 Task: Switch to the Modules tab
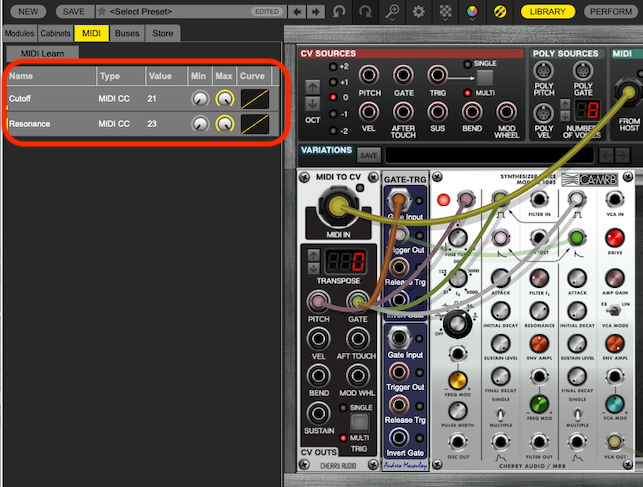click(20, 33)
